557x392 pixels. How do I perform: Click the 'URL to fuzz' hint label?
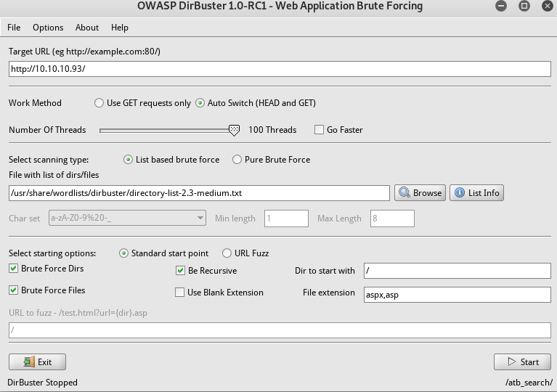coord(78,313)
